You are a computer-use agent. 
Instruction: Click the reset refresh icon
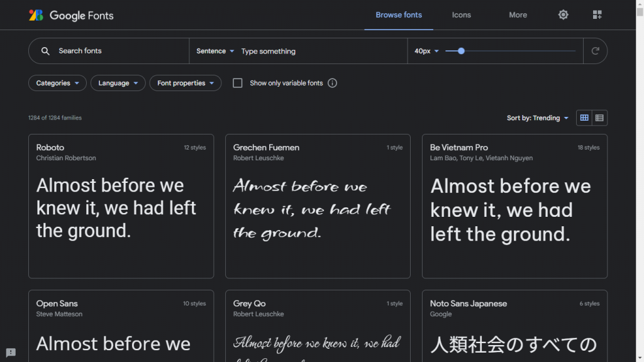click(595, 51)
